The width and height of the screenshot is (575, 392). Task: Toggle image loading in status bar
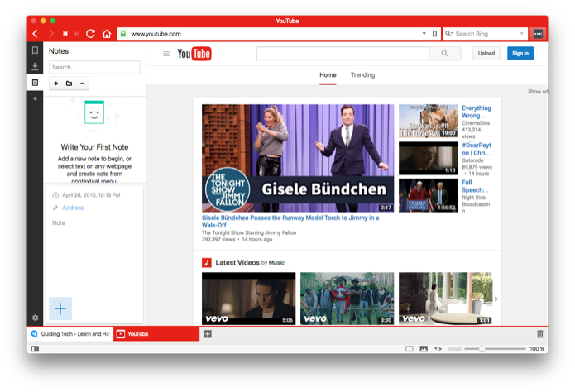[424, 349]
